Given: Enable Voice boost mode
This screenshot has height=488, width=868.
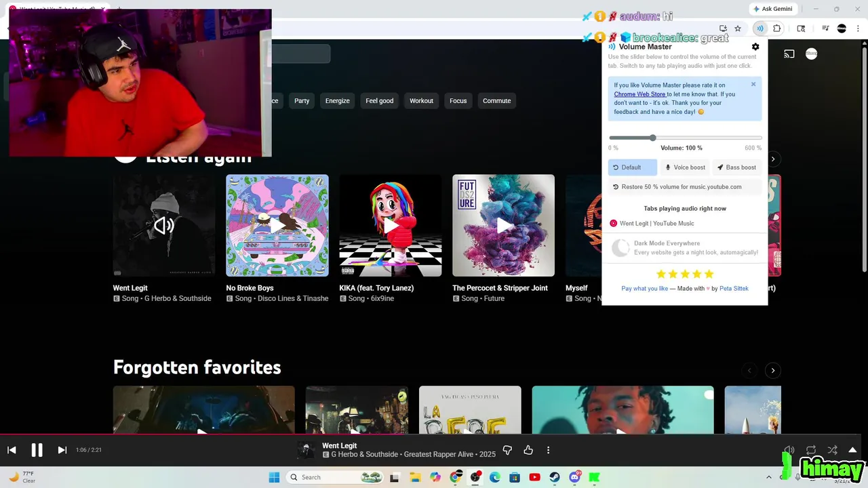Looking at the screenshot, I should (685, 167).
